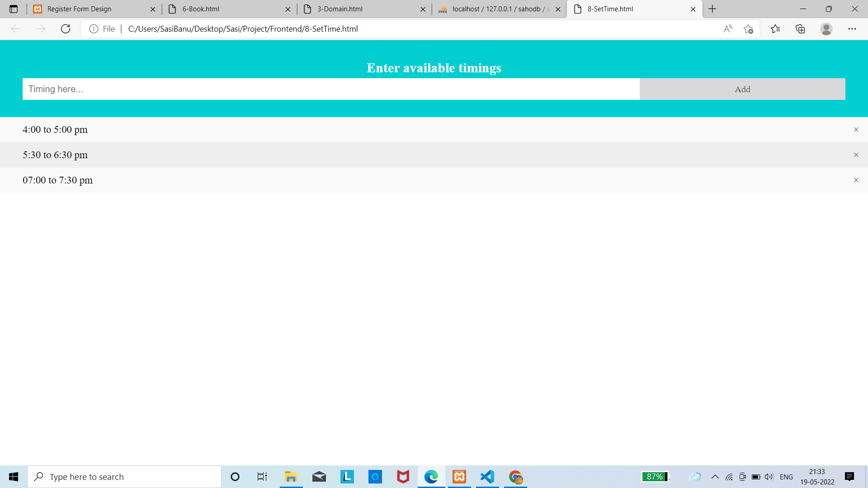This screenshot has height=488, width=868.
Task: Open the Favorites list icon
Action: point(775,29)
